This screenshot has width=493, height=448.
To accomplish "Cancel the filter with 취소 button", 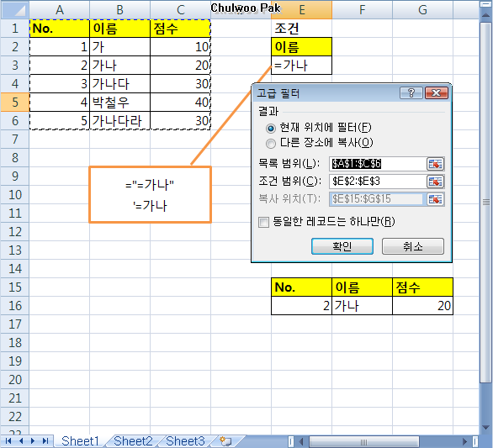I will pyautogui.click(x=413, y=246).
